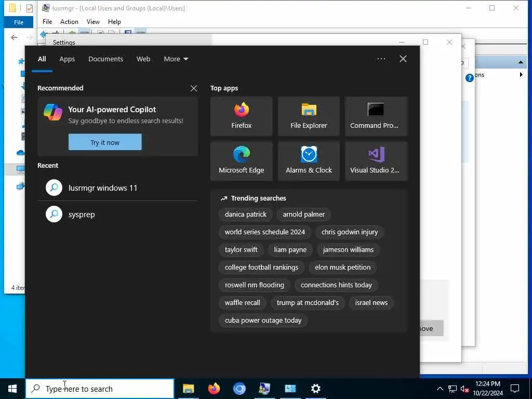Image resolution: width=532 pixels, height=399 pixels.
Task: Search trump at mcdonald's chip
Action: click(308, 303)
